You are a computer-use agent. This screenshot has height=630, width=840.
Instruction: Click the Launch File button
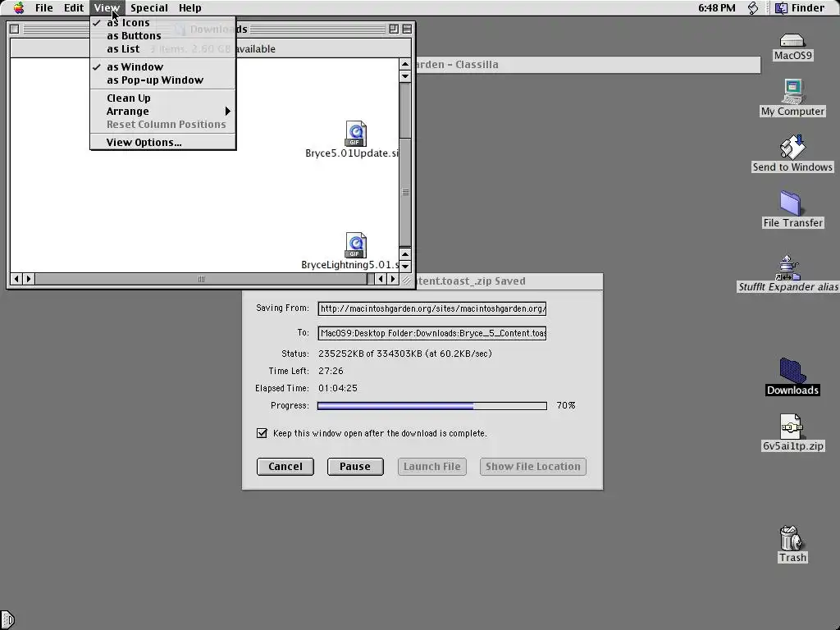431,467
